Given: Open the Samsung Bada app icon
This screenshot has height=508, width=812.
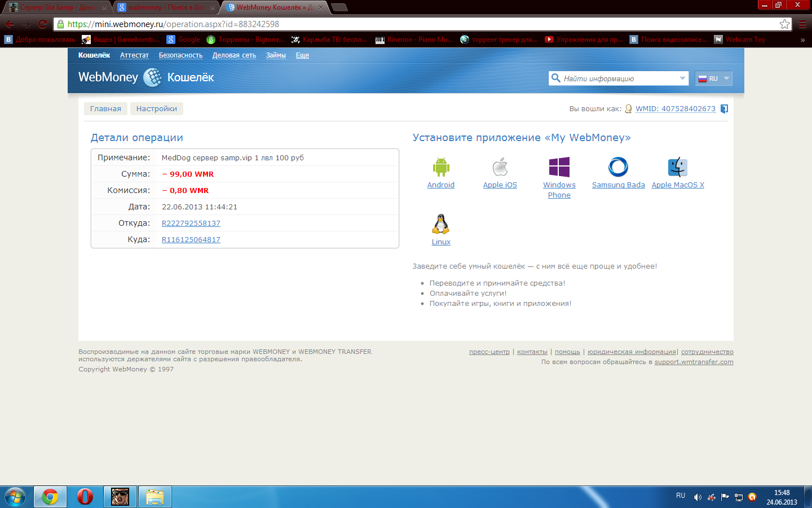Looking at the screenshot, I should (x=619, y=167).
